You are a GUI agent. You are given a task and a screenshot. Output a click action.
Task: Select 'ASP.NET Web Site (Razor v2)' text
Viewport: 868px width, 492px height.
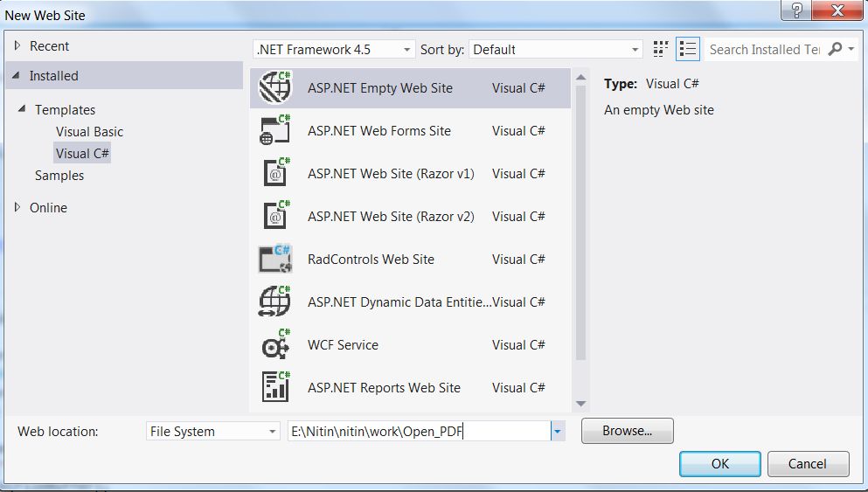point(391,217)
